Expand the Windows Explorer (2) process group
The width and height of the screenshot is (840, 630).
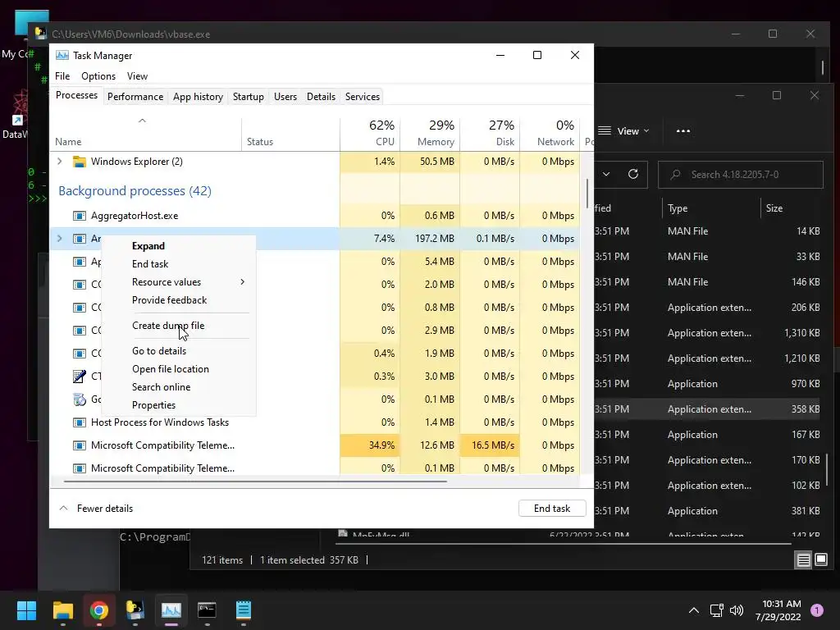[x=59, y=162]
